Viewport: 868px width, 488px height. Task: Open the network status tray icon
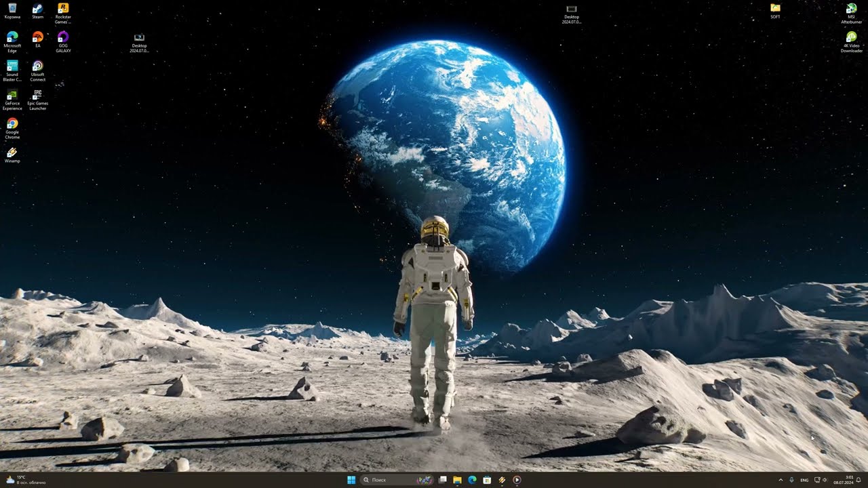click(817, 480)
